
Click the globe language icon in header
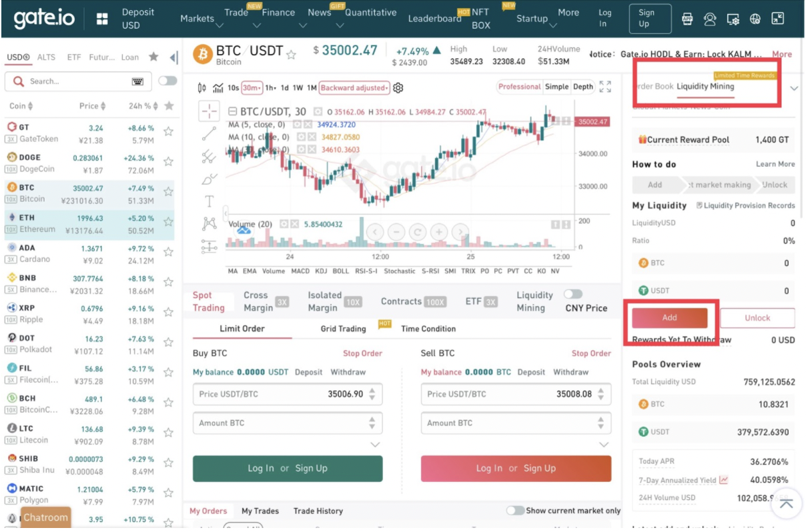755,19
